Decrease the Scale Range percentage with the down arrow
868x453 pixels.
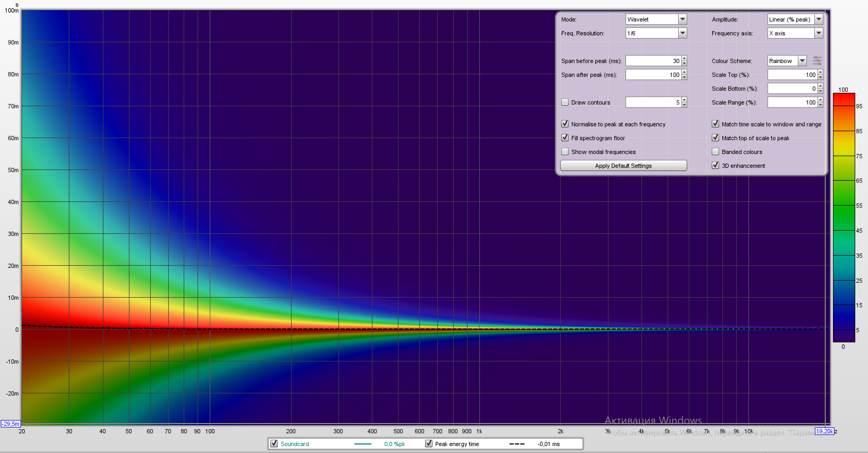[820, 105]
